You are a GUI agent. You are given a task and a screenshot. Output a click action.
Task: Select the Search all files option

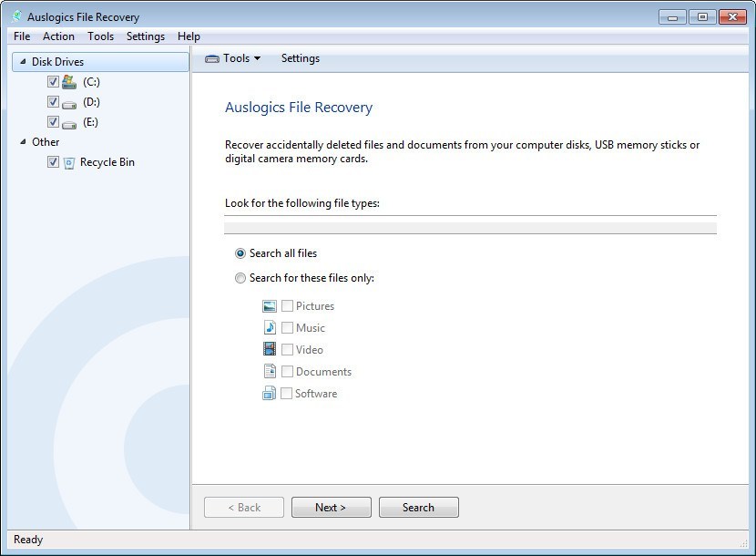click(240, 253)
